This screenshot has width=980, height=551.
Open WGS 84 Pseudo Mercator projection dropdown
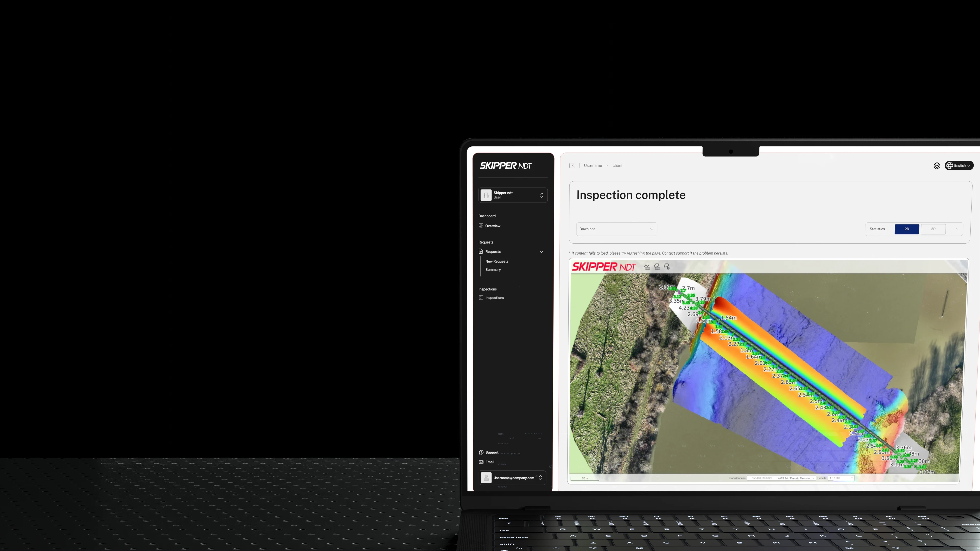tap(796, 478)
